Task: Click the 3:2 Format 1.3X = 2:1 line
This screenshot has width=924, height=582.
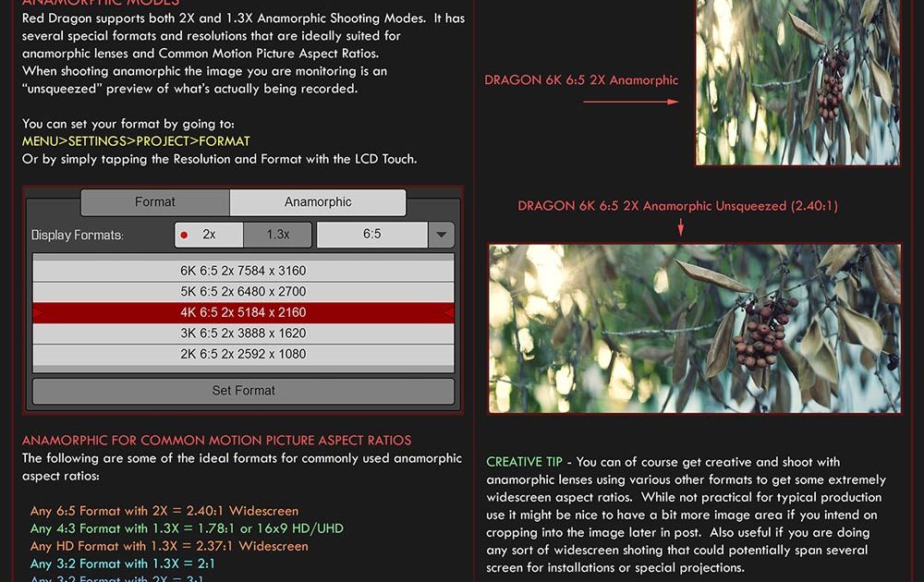Action: pos(123,564)
